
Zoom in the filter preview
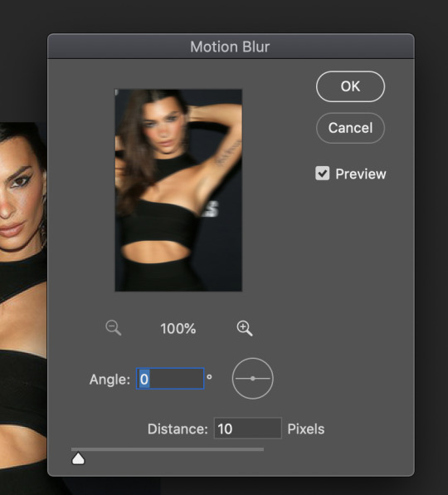[245, 328]
